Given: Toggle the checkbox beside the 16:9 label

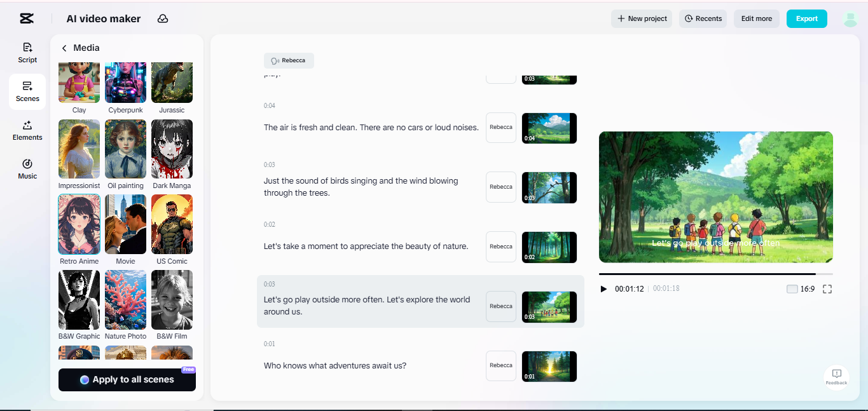Looking at the screenshot, I should (792, 288).
